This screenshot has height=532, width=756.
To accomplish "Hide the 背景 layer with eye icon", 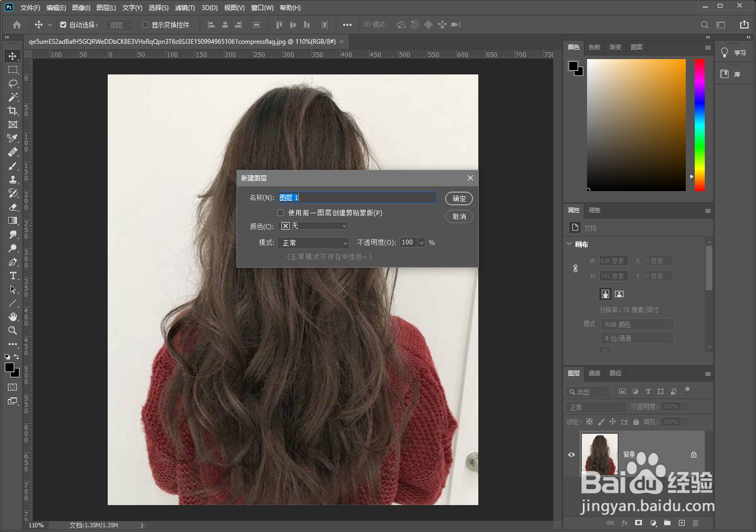I will pyautogui.click(x=571, y=454).
